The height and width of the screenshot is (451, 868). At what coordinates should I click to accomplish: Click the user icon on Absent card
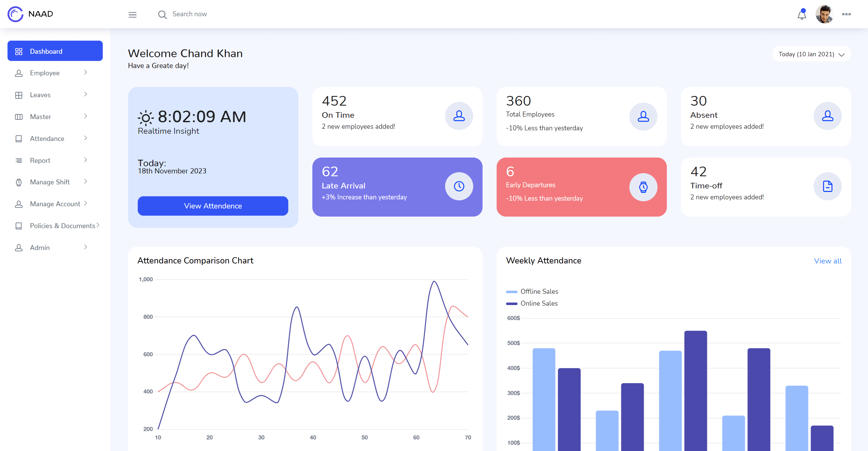click(x=828, y=116)
